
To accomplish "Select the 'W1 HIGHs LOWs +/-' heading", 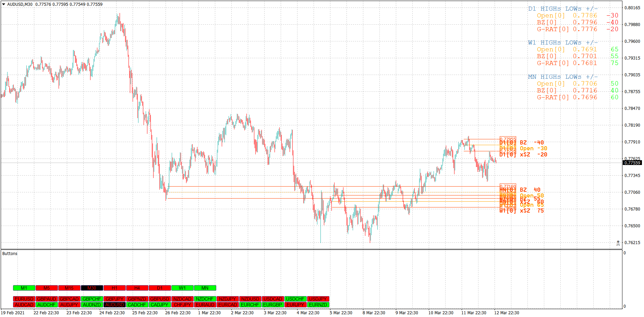I will tap(563, 42).
